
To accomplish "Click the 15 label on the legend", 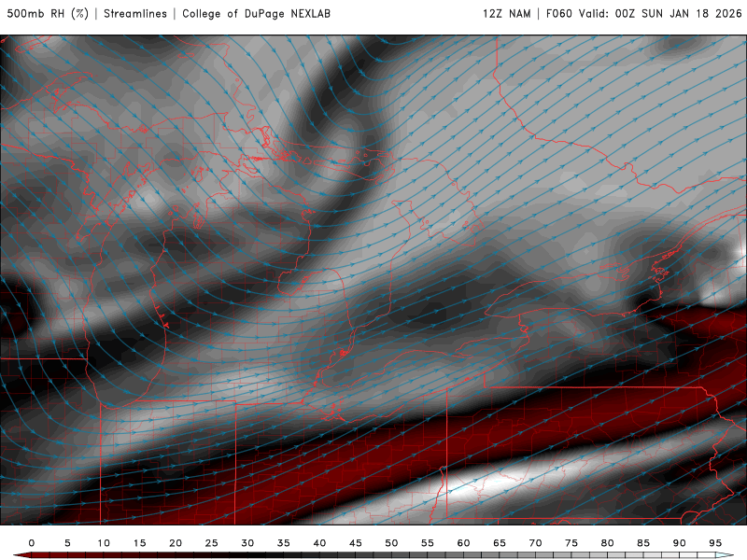I will [x=139, y=543].
